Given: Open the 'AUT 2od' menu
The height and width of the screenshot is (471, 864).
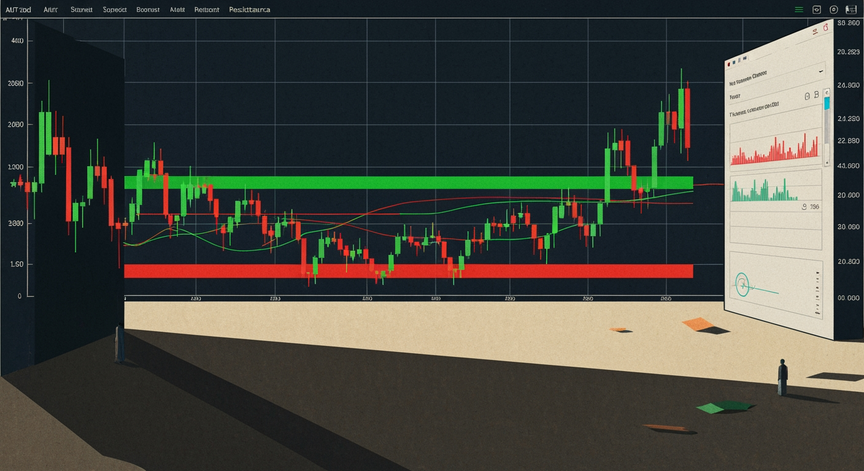Looking at the screenshot, I should pyautogui.click(x=18, y=10).
